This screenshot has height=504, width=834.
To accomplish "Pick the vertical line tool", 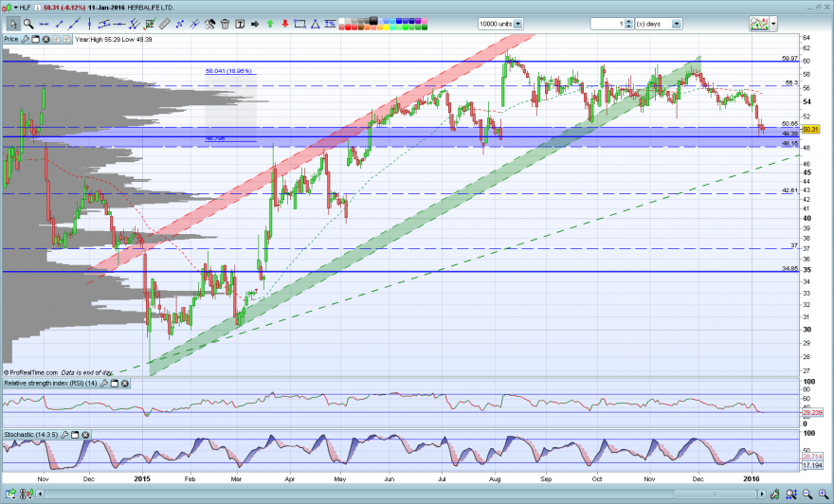I will click(89, 24).
